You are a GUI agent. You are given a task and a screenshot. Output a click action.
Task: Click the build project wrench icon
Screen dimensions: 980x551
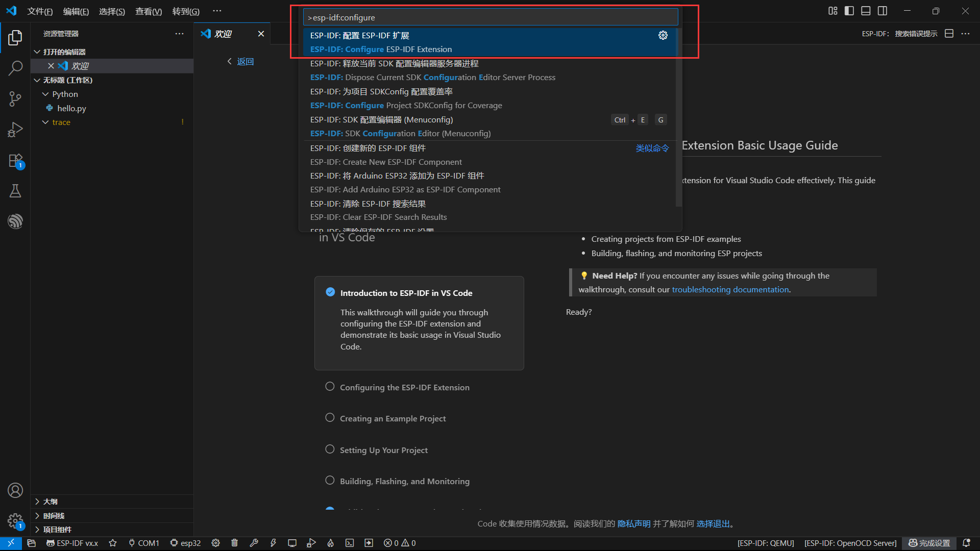[254, 543]
